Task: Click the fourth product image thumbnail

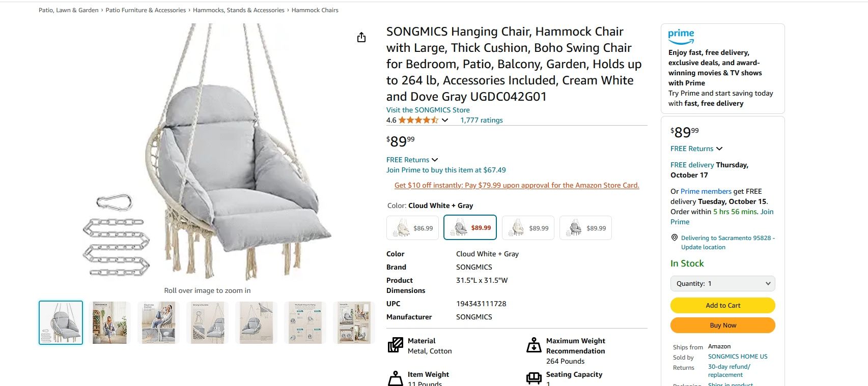Action: click(208, 322)
